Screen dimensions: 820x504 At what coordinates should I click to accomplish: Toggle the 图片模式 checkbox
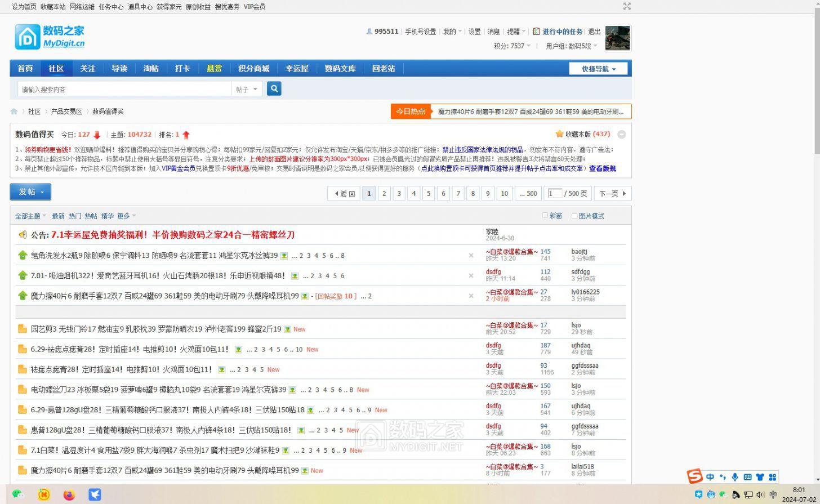point(574,215)
